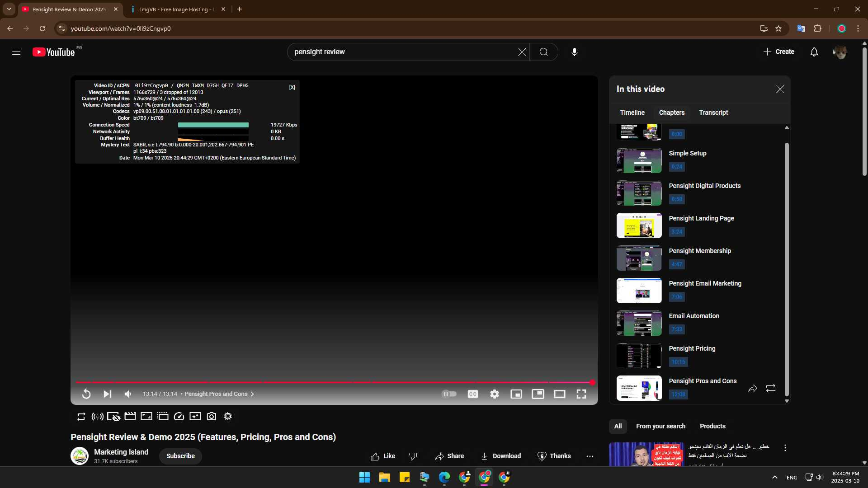
Task: Switch to the Transcript tab
Action: pyautogui.click(x=714, y=113)
